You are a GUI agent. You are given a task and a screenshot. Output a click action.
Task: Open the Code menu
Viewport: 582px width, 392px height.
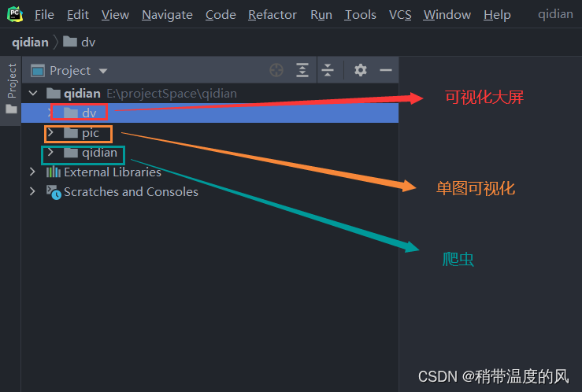click(x=221, y=15)
